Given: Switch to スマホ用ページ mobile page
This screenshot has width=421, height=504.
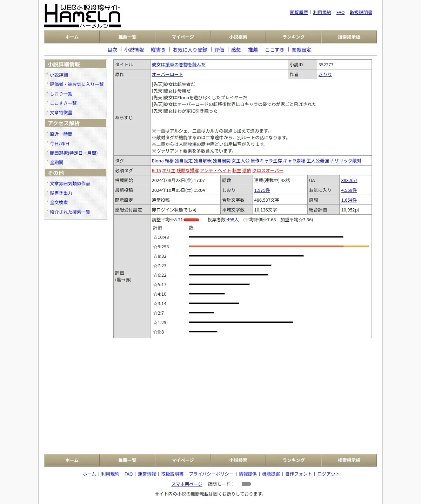Looking at the screenshot, I should (187, 484).
